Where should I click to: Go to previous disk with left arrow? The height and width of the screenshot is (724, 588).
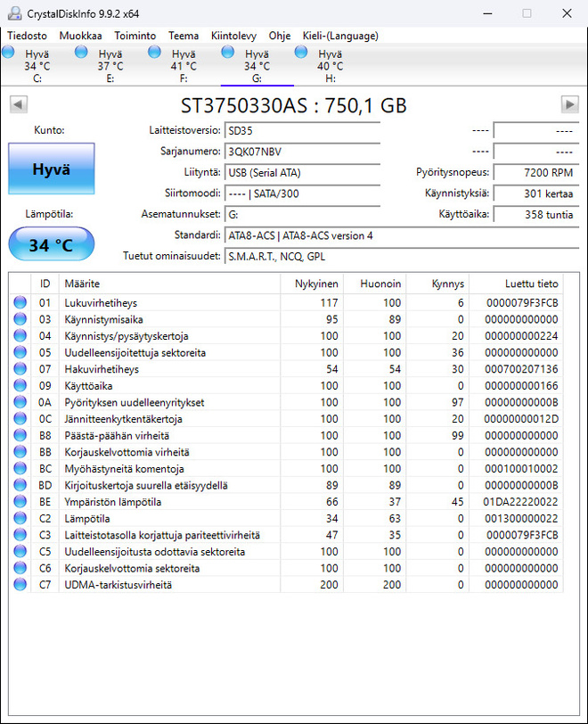click(19, 104)
